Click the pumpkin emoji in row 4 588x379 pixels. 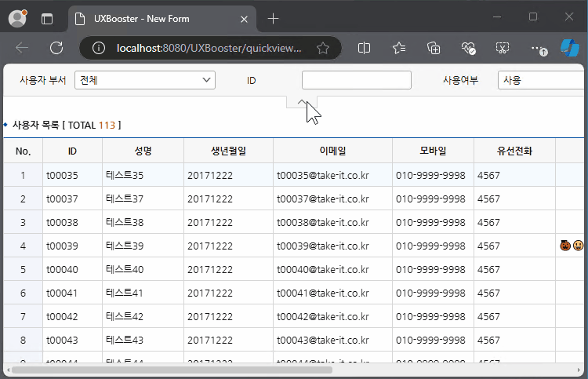[565, 246]
